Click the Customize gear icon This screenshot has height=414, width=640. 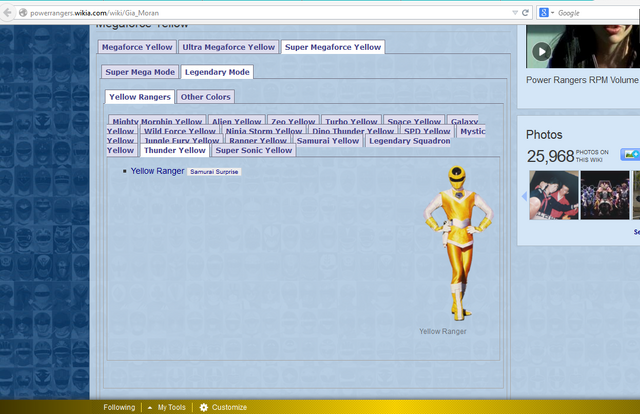204,407
